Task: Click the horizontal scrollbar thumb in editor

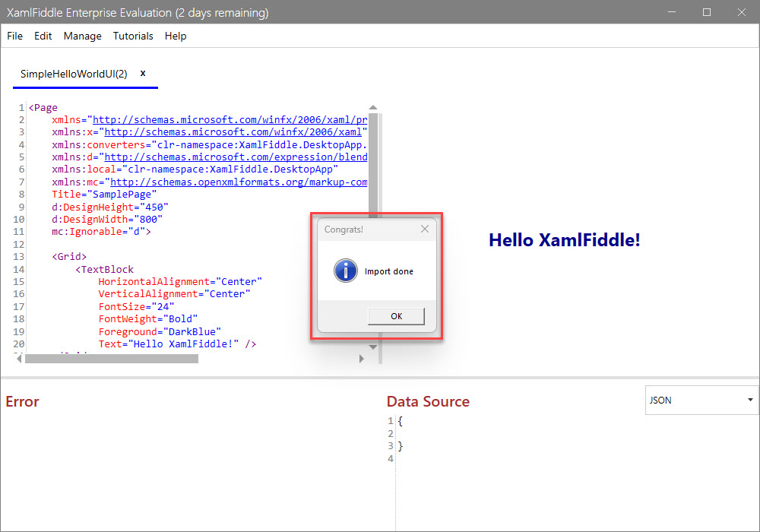Action: click(x=112, y=359)
